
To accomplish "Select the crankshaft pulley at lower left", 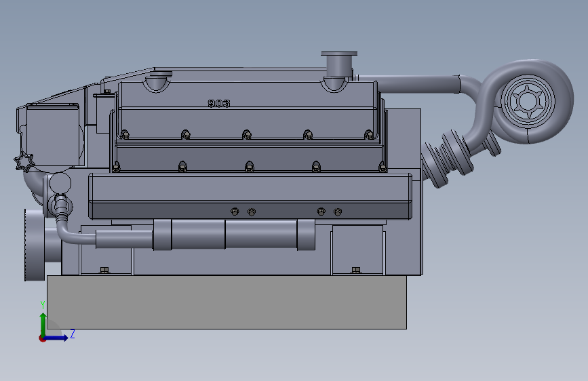I will (x=35, y=245).
